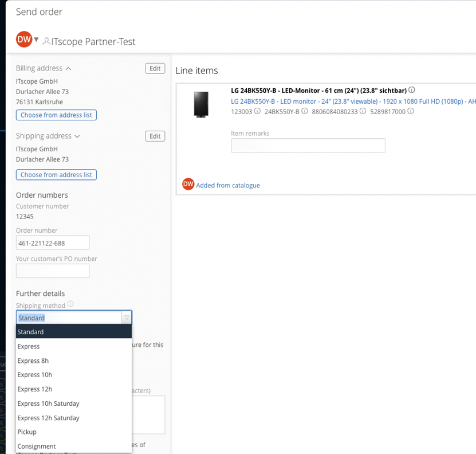
Task: Click Edit for the billing address
Action: (155, 68)
